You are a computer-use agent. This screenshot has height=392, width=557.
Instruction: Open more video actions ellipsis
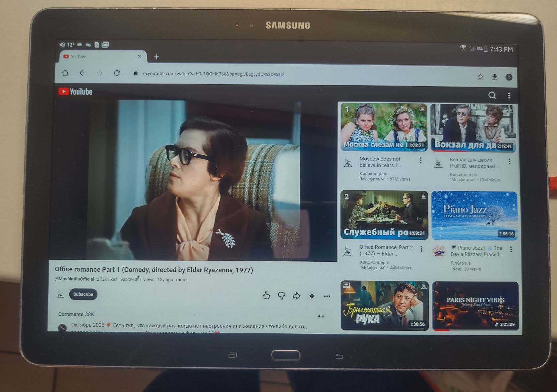(327, 296)
